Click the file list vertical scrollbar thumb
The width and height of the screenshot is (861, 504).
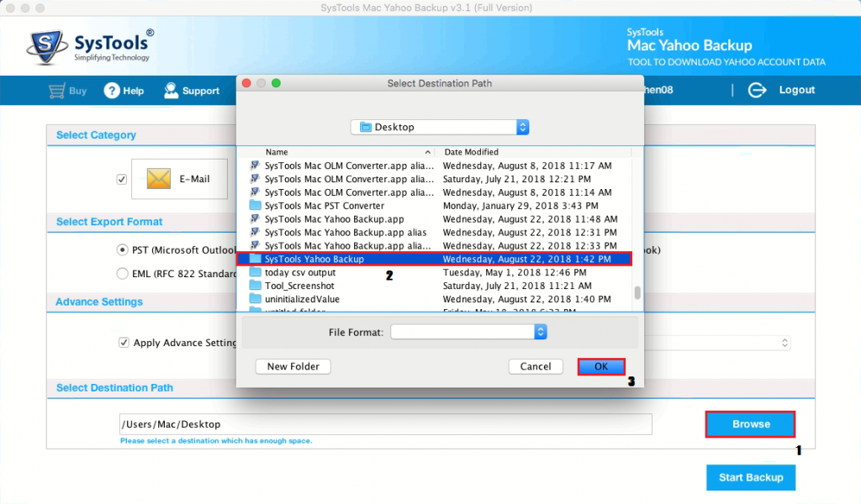tap(637, 292)
